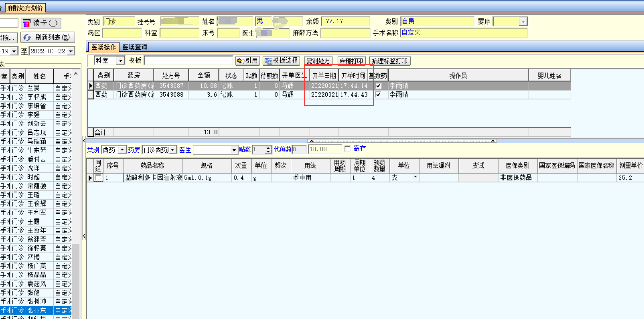Click the amount field showing 10.08
This screenshot has width=644, height=319.
click(x=325, y=149)
